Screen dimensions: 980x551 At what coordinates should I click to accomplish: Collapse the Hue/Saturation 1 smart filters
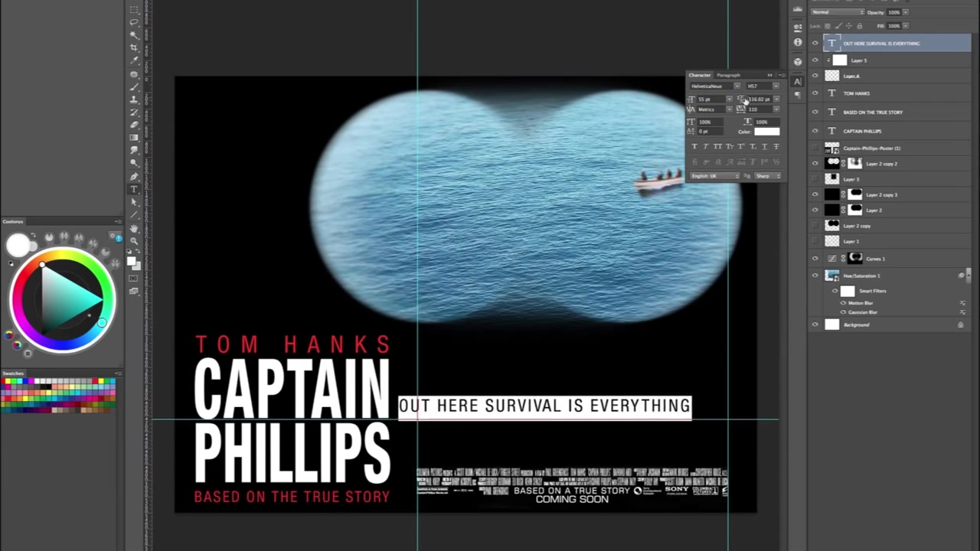pos(969,275)
